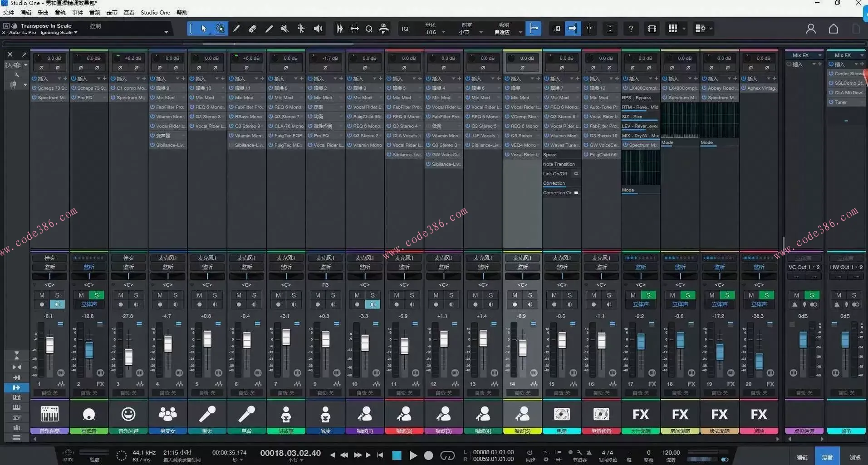868x465 pixels.
Task: Solo channel 14 唱歌(5)
Action: click(530, 295)
